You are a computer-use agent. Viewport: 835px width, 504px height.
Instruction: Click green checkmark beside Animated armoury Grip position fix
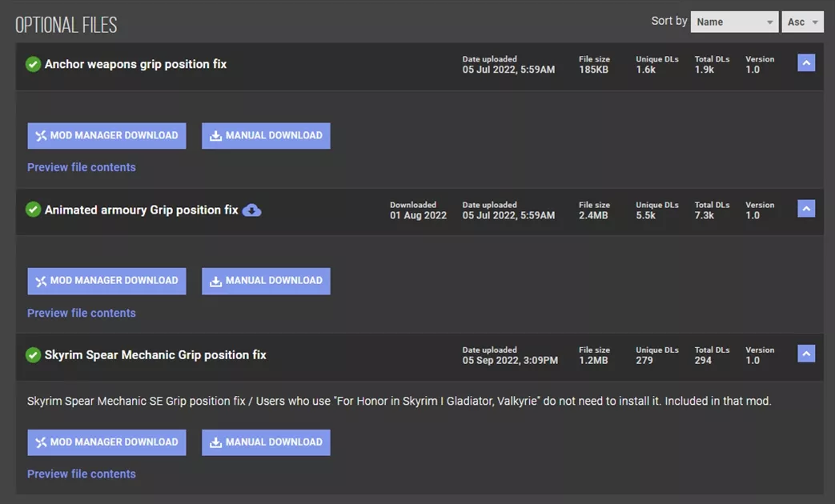tap(33, 210)
